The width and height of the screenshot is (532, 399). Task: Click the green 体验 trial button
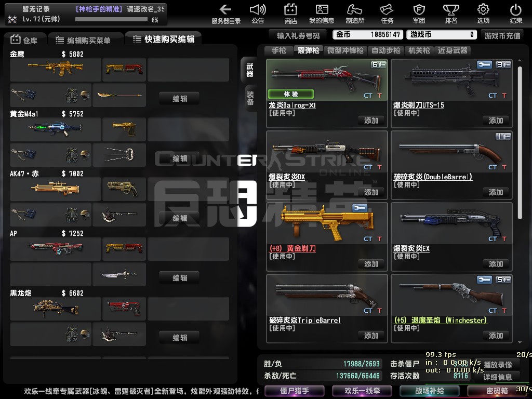pos(291,94)
